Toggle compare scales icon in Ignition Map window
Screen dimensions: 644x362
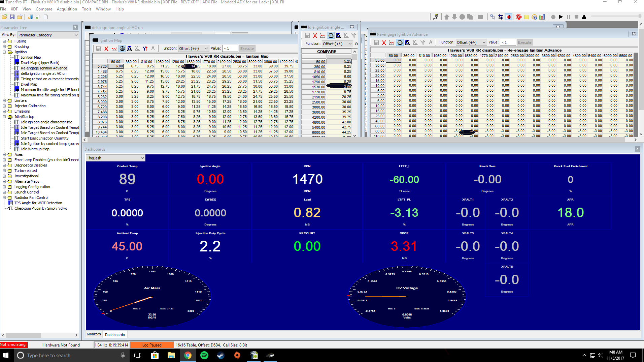point(122,49)
